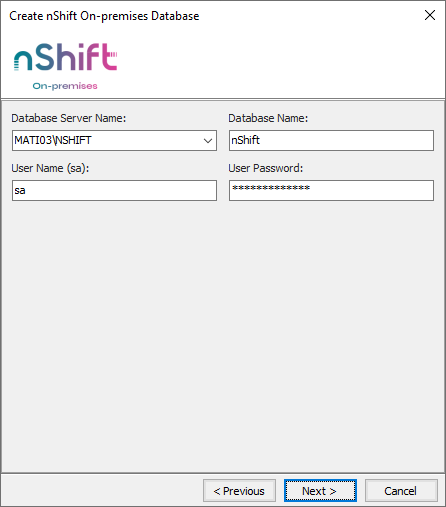446x507 pixels.
Task: Click the On-premises subtitle under logo
Action: click(x=65, y=86)
